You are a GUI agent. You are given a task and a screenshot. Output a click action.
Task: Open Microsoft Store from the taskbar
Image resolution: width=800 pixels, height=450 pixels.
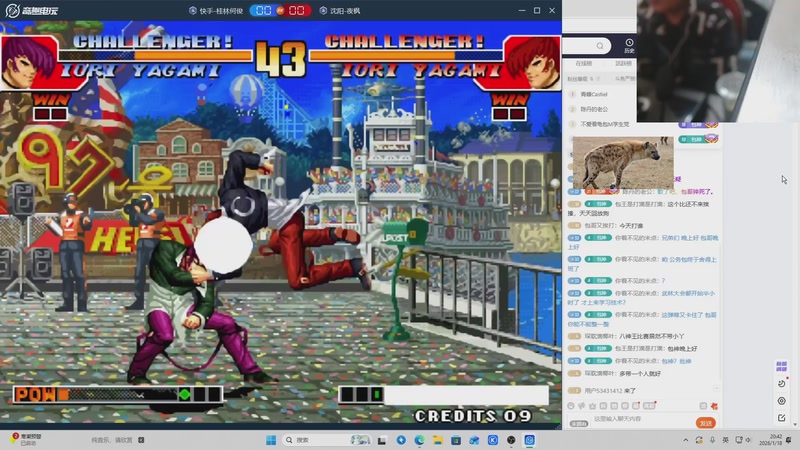[x=456, y=440]
